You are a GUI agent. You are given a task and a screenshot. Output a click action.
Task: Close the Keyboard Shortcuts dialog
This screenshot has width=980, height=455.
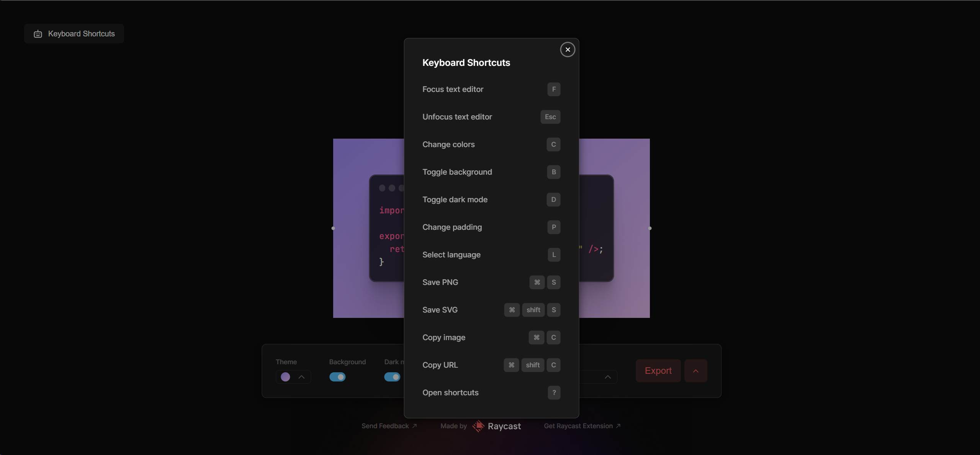click(568, 50)
